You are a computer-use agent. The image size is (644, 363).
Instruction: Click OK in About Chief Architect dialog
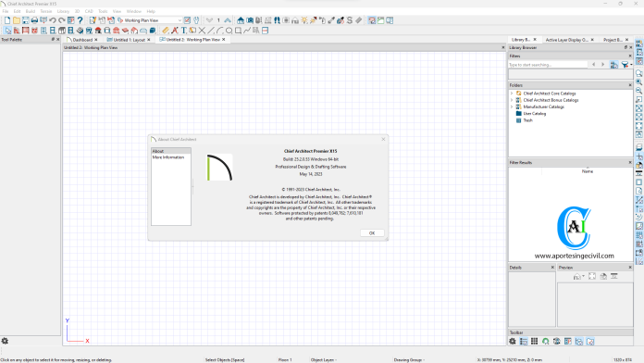click(372, 233)
